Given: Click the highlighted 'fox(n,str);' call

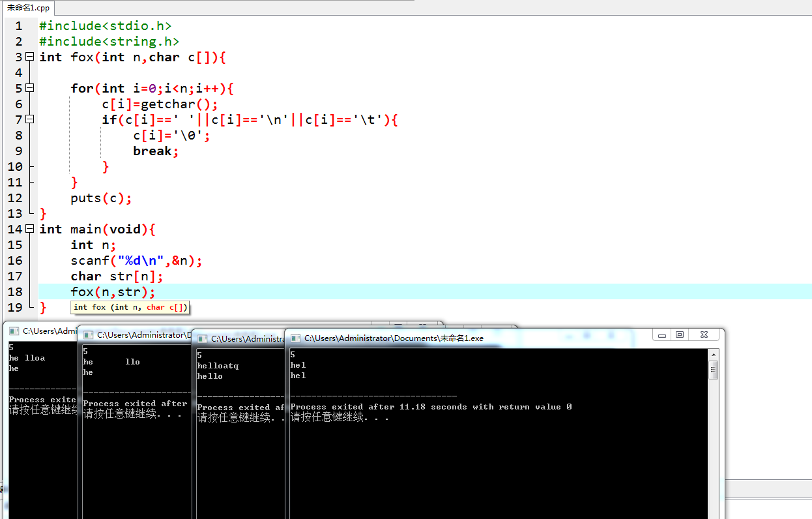Looking at the screenshot, I should pos(113,292).
